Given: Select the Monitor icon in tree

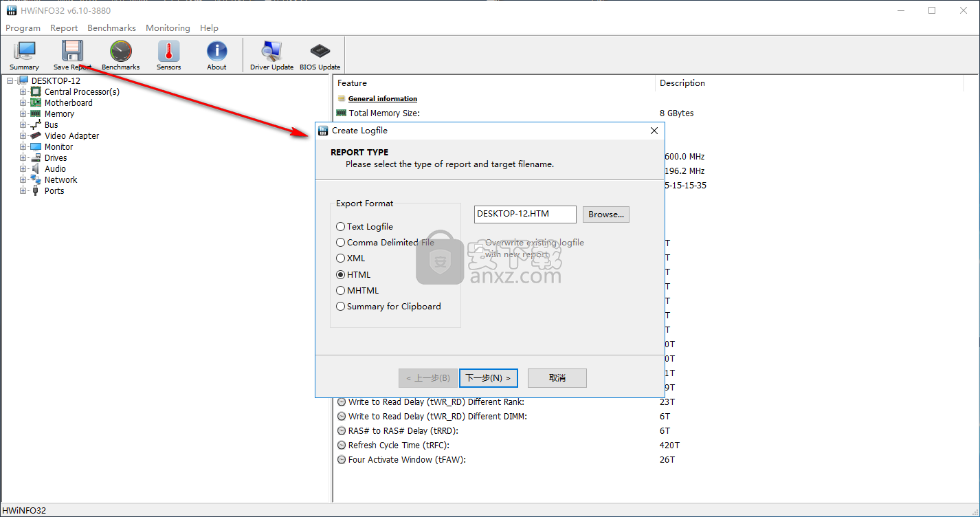Looking at the screenshot, I should (x=36, y=146).
